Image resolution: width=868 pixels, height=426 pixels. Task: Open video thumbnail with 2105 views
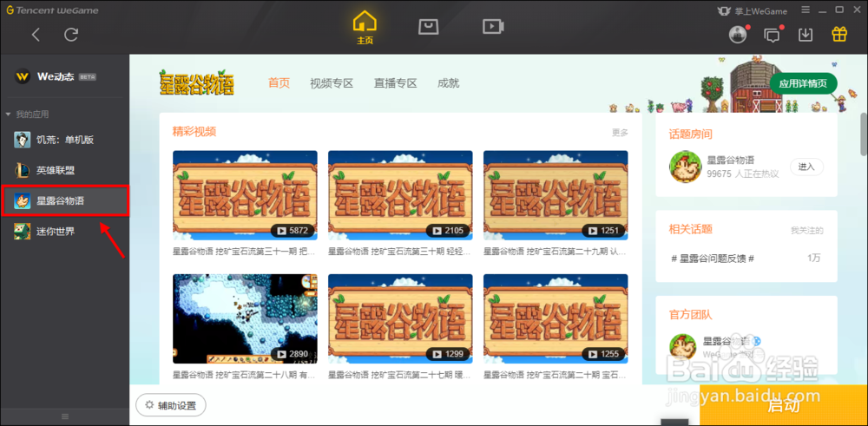[400, 195]
